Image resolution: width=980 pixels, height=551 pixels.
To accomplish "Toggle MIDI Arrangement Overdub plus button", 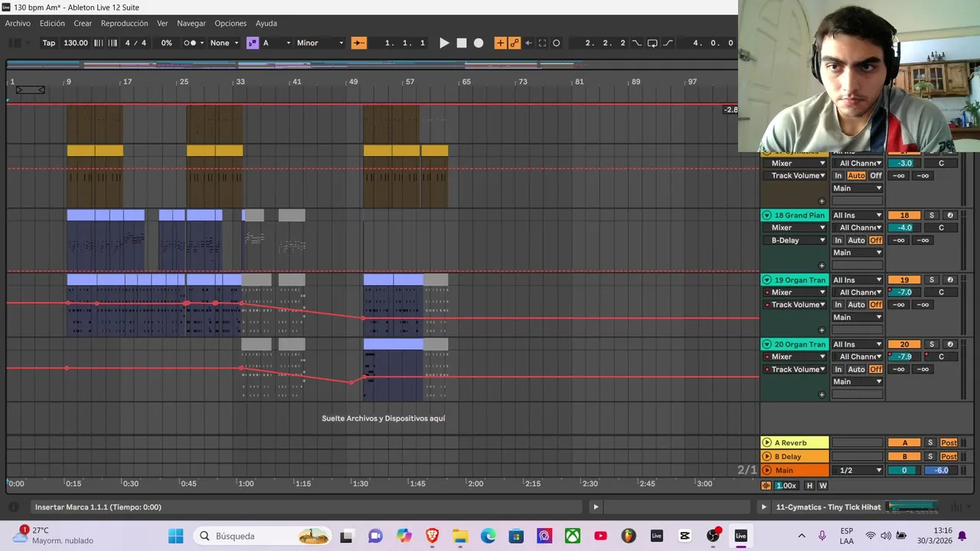I will pos(500,43).
